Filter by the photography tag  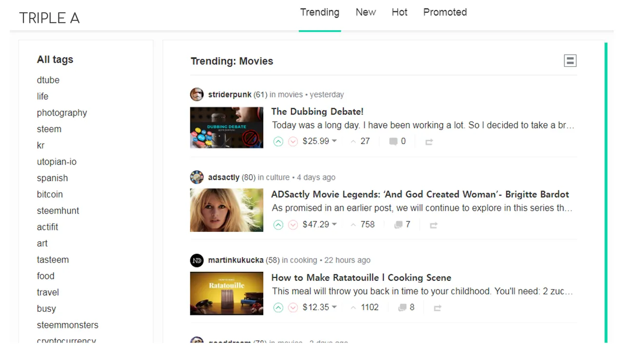tap(62, 113)
